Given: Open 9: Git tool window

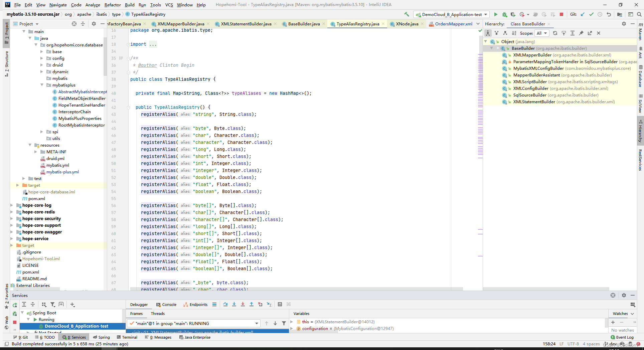Looking at the screenshot, I should click(21, 337).
